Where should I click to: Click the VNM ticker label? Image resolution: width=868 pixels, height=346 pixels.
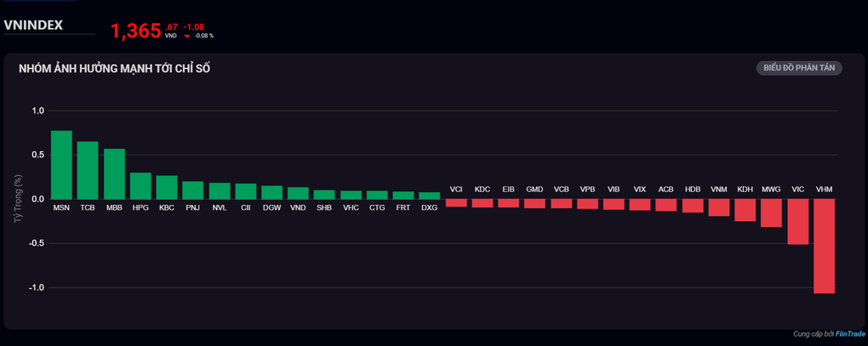click(718, 189)
